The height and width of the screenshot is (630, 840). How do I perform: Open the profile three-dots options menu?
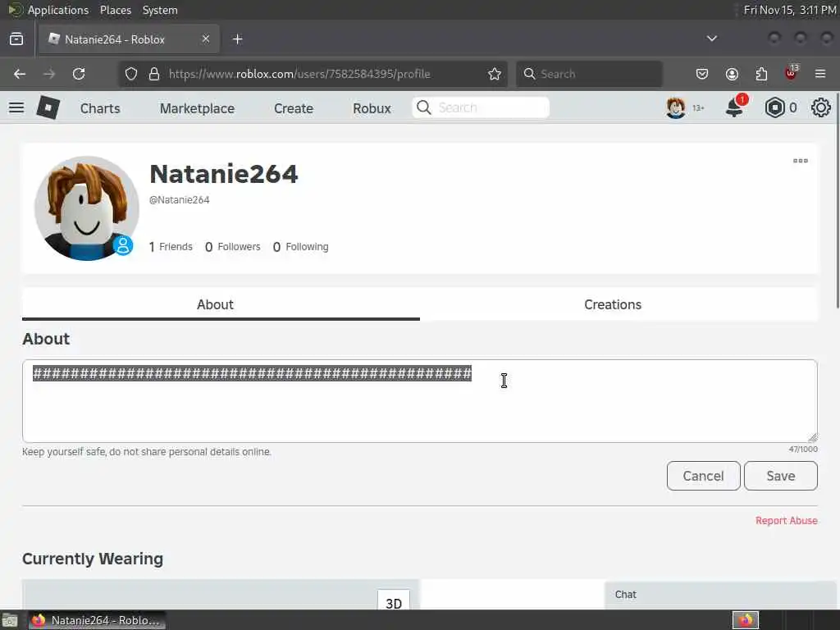801,161
